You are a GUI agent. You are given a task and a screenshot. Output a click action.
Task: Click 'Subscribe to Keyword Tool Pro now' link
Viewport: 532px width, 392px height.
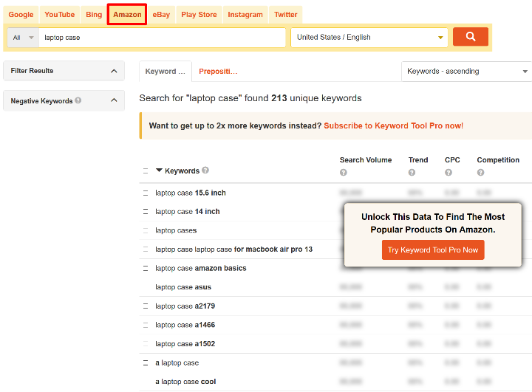click(393, 125)
